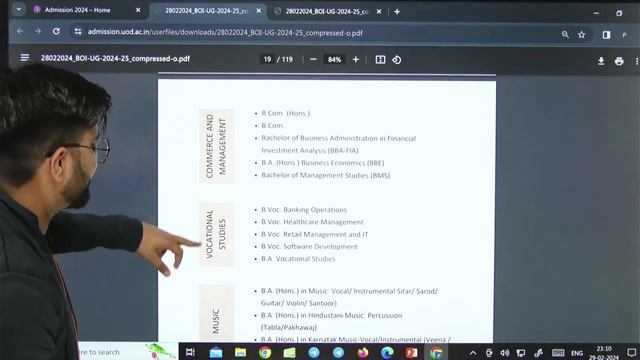640x360 pixels.
Task: Close the Admission 2024 – Home tab
Action: pyautogui.click(x=138, y=10)
